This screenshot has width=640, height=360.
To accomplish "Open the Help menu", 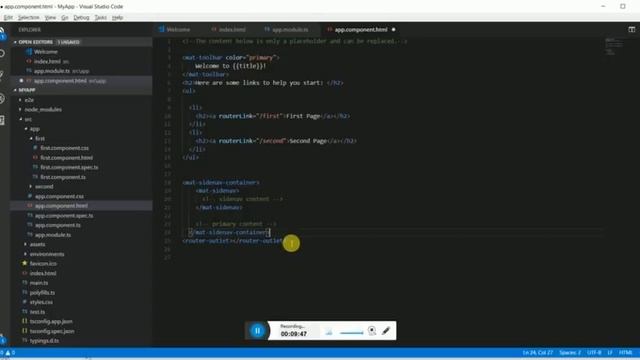I will pyautogui.click(x=117, y=18).
